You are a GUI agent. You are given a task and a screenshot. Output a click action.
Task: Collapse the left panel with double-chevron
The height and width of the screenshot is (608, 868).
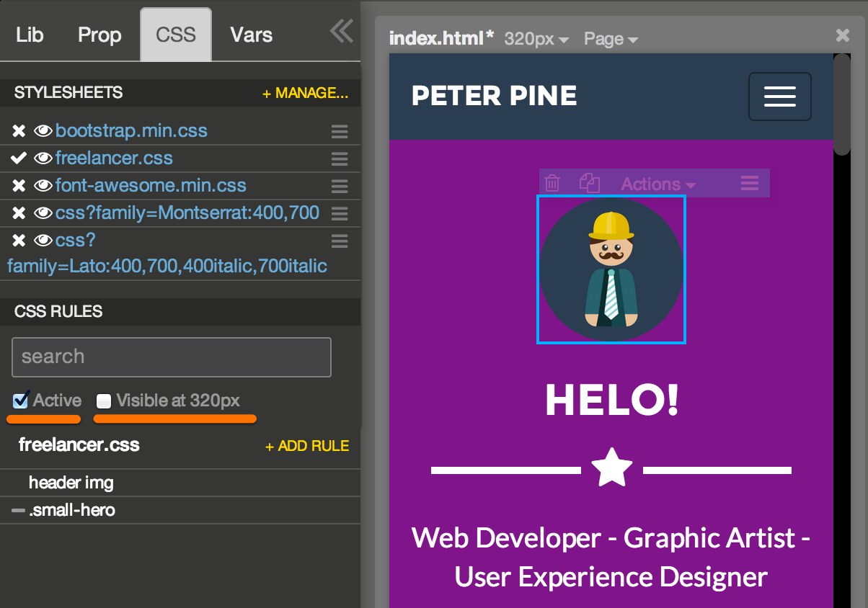tap(340, 31)
